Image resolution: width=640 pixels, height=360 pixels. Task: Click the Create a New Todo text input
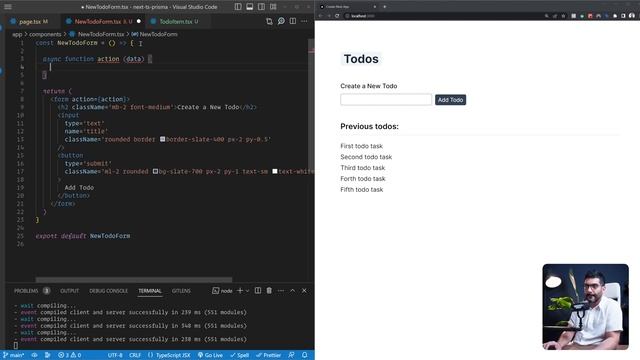386,100
